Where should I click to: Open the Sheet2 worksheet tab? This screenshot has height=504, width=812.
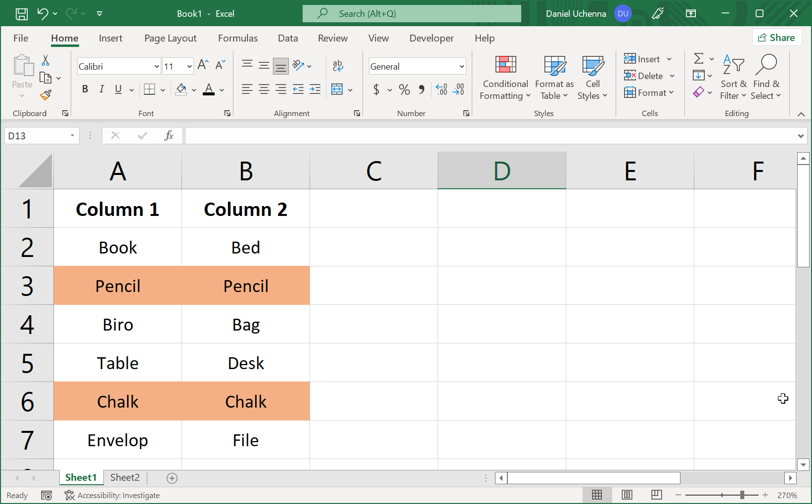pos(124,477)
